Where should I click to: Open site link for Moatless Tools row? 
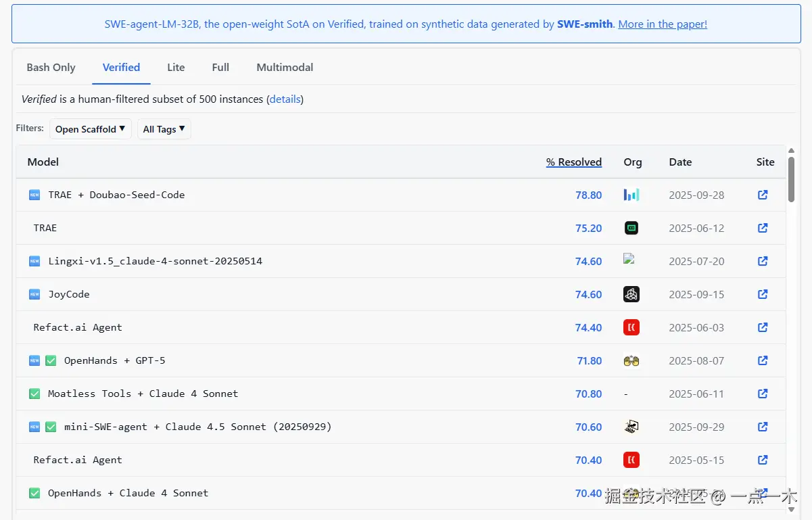pyautogui.click(x=763, y=394)
